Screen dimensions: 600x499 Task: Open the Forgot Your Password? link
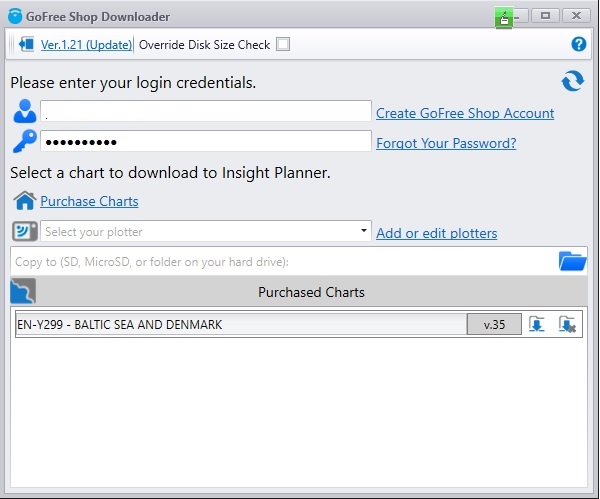[x=446, y=143]
